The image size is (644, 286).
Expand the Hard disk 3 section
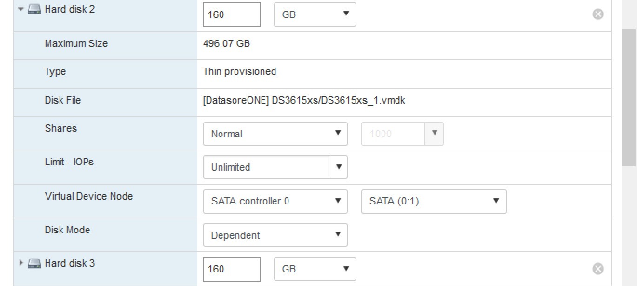click(x=20, y=264)
